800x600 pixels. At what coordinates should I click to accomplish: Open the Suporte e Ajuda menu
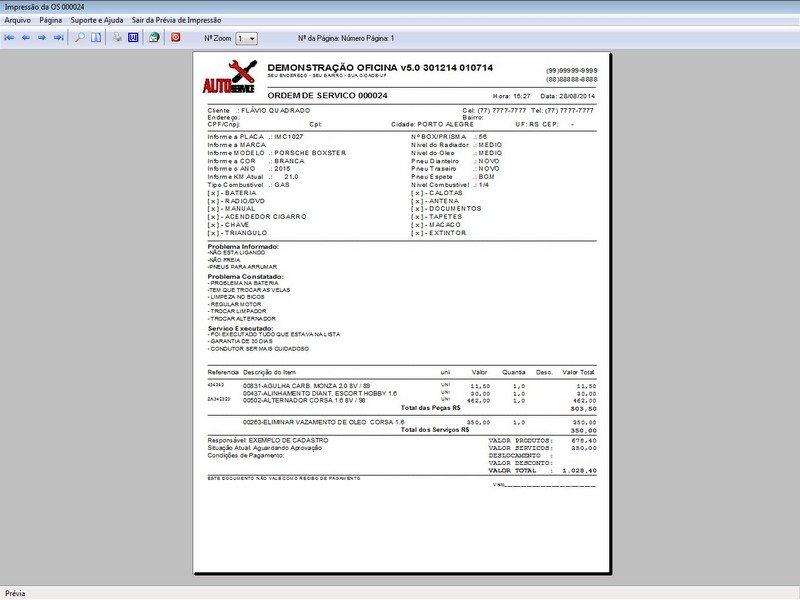tap(96, 20)
